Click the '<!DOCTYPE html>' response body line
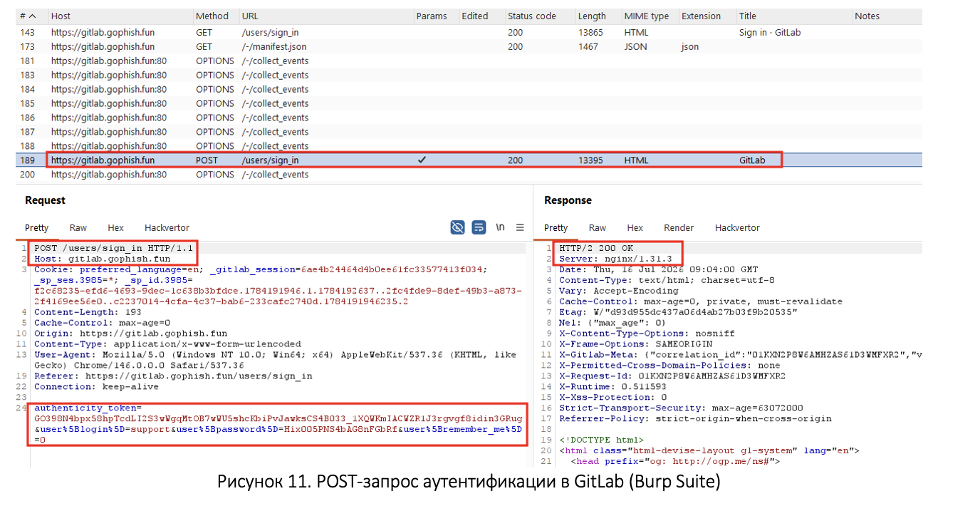Viewport: 980px width, 506px height. [x=601, y=440]
